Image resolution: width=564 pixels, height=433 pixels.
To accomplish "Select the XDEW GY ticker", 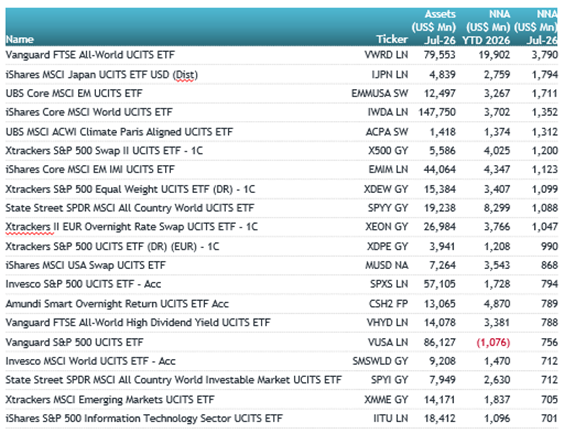I will coord(386,189).
